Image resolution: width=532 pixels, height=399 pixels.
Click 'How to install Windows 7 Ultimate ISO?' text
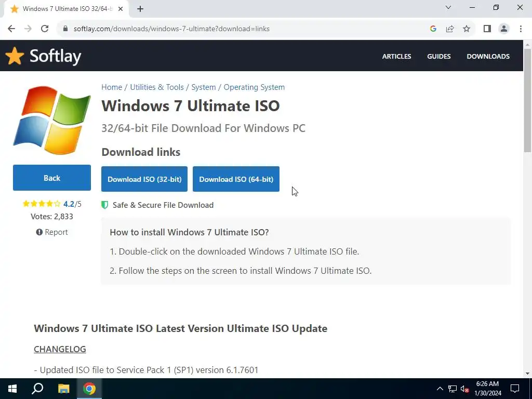(x=189, y=232)
